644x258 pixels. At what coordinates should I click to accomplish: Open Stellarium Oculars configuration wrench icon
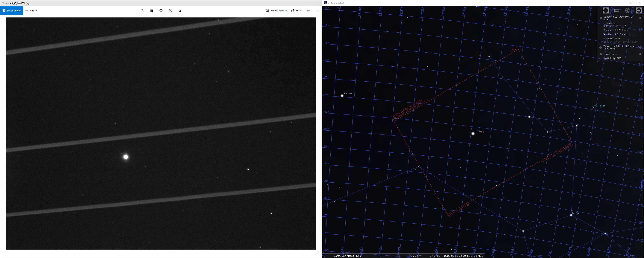click(639, 10)
